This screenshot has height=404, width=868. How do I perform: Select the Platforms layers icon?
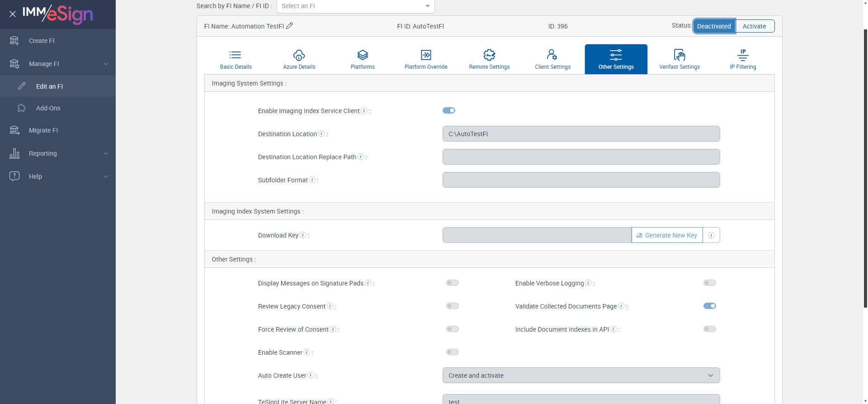(363, 55)
